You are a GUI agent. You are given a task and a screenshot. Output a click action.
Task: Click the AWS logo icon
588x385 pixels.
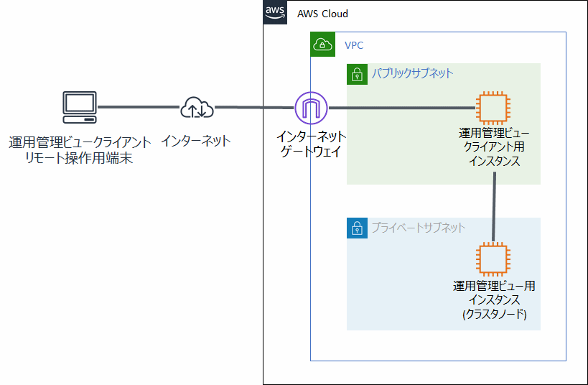(x=275, y=12)
